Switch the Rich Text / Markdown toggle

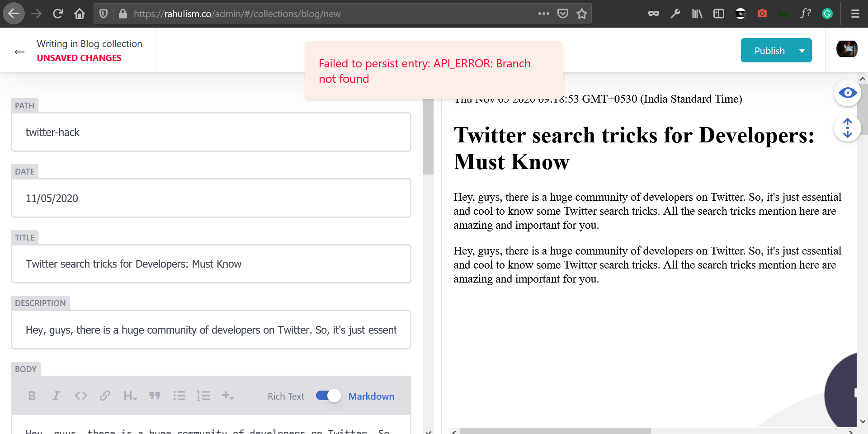[x=328, y=396]
